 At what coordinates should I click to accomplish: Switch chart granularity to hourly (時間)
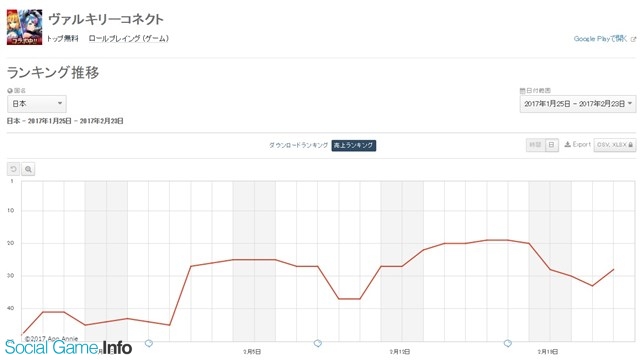click(x=535, y=145)
